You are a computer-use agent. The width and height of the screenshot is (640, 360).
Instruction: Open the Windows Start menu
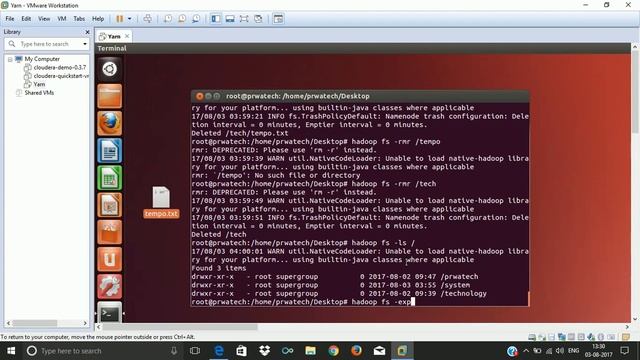click(11, 351)
